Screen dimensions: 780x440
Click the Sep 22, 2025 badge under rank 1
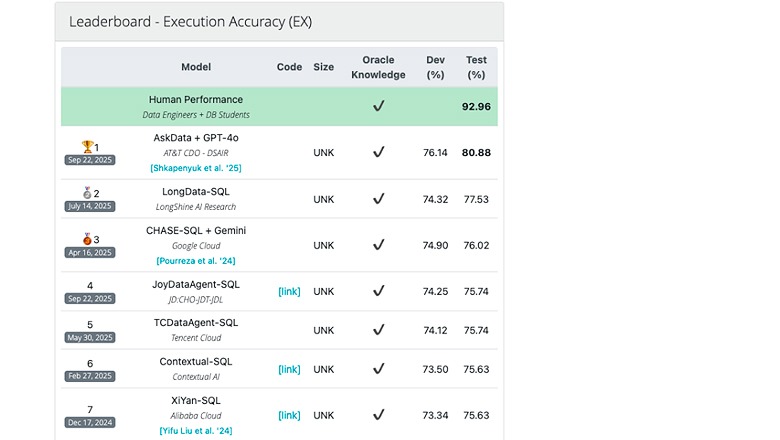tap(90, 160)
